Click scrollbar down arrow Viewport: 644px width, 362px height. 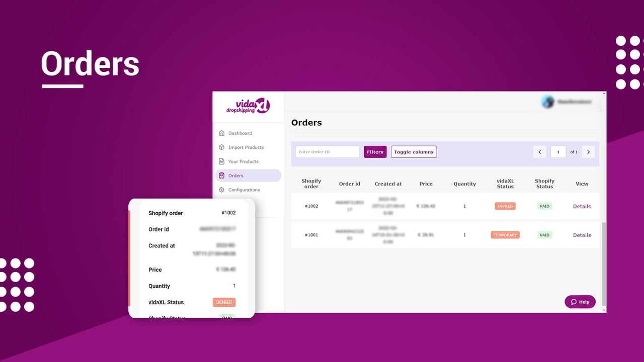coord(604,310)
